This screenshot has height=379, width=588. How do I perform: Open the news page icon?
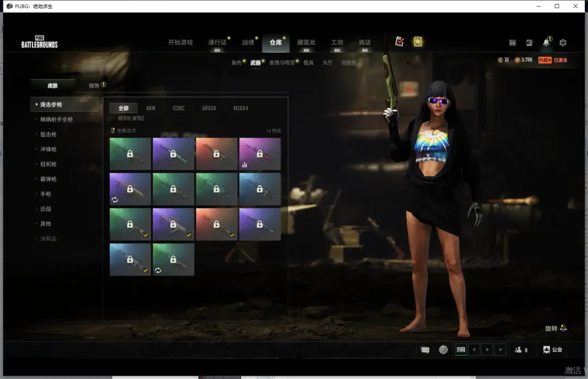point(529,43)
